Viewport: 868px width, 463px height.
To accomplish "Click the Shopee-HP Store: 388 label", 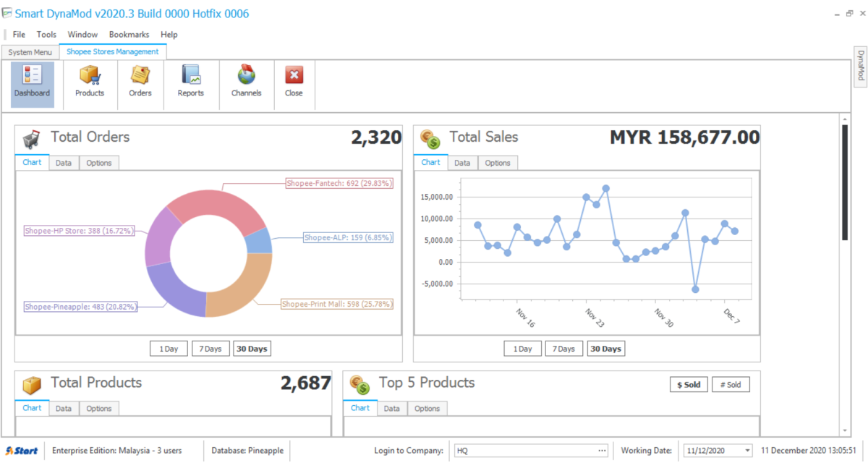I will (x=78, y=231).
